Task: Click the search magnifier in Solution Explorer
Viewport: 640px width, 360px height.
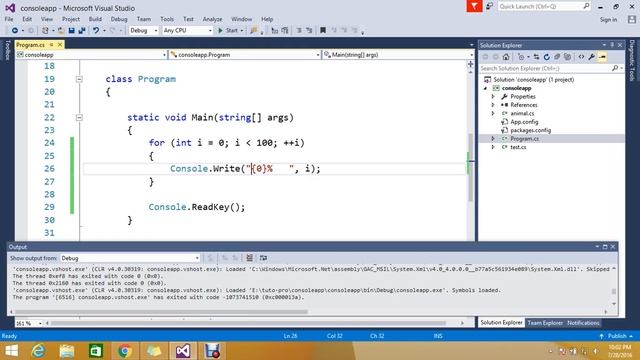Action: [x=615, y=69]
